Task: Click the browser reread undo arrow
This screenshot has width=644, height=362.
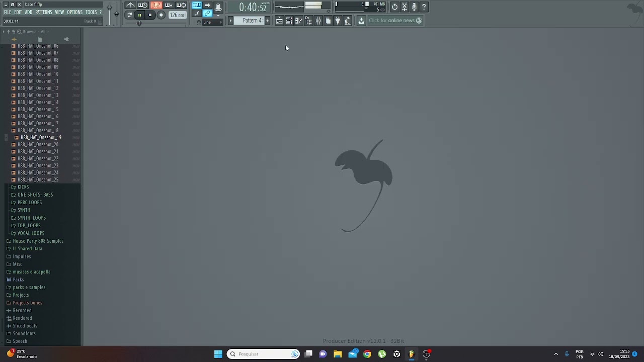Action: [x=14, y=32]
